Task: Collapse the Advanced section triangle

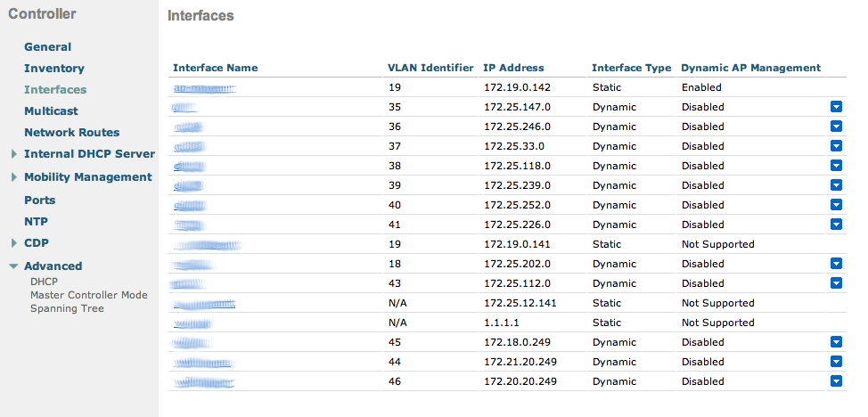Action: point(13,266)
